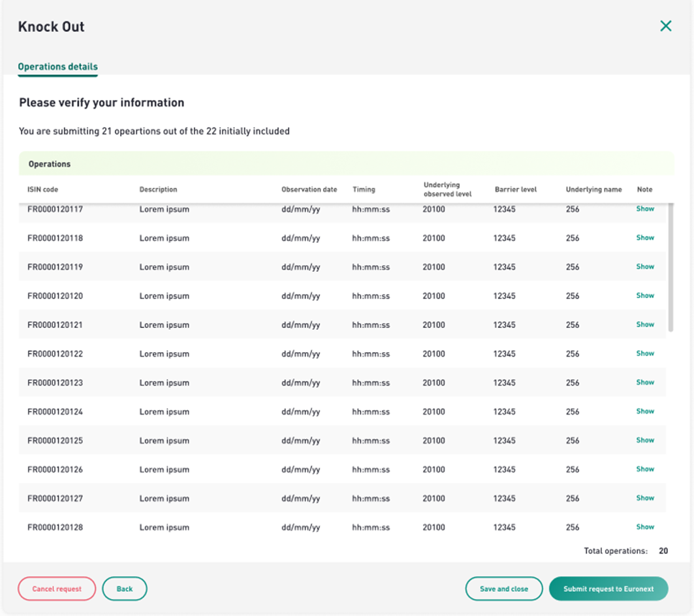Select Underlying observed level header
694x616 pixels.
447,189
